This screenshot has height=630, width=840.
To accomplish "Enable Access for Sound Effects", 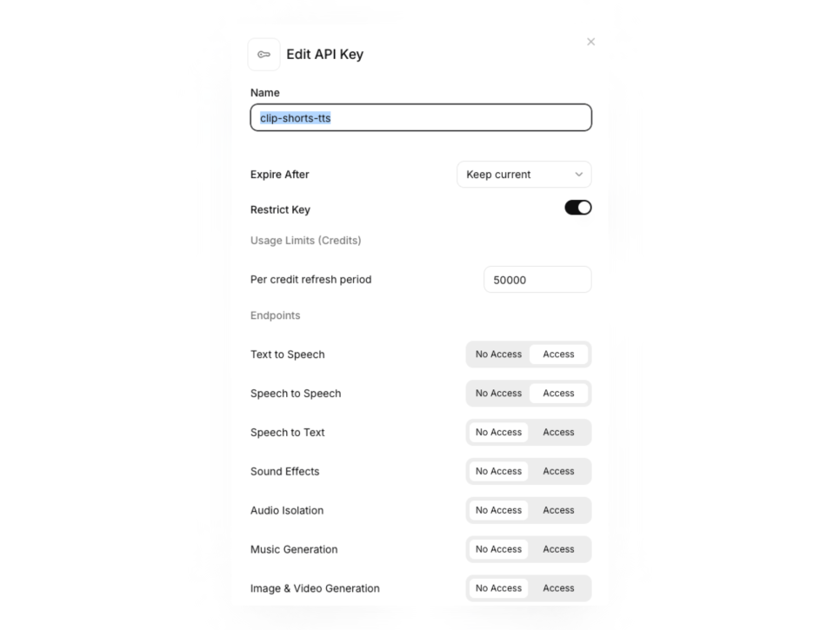I will (x=558, y=472).
